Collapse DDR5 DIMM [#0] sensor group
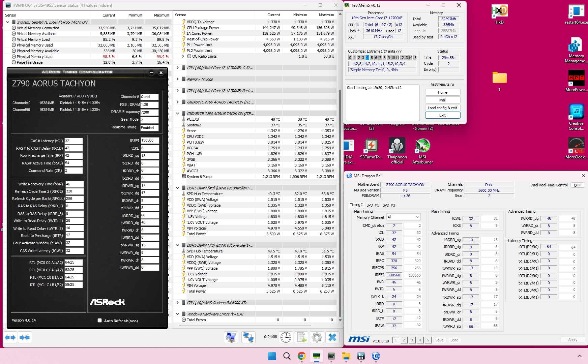Viewport: 588px width, 364px height. coord(177,188)
